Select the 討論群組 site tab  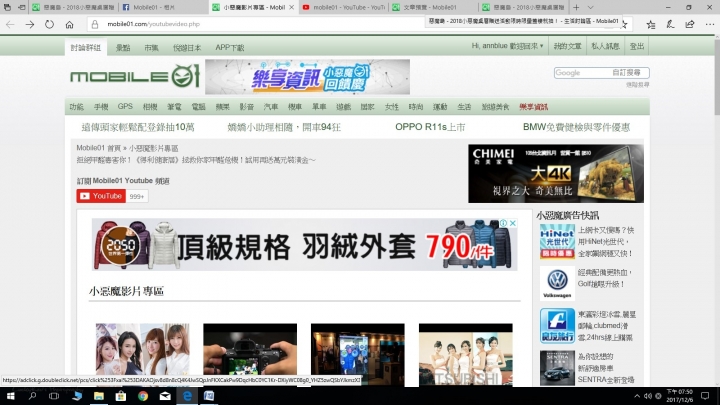pyautogui.click(x=86, y=47)
